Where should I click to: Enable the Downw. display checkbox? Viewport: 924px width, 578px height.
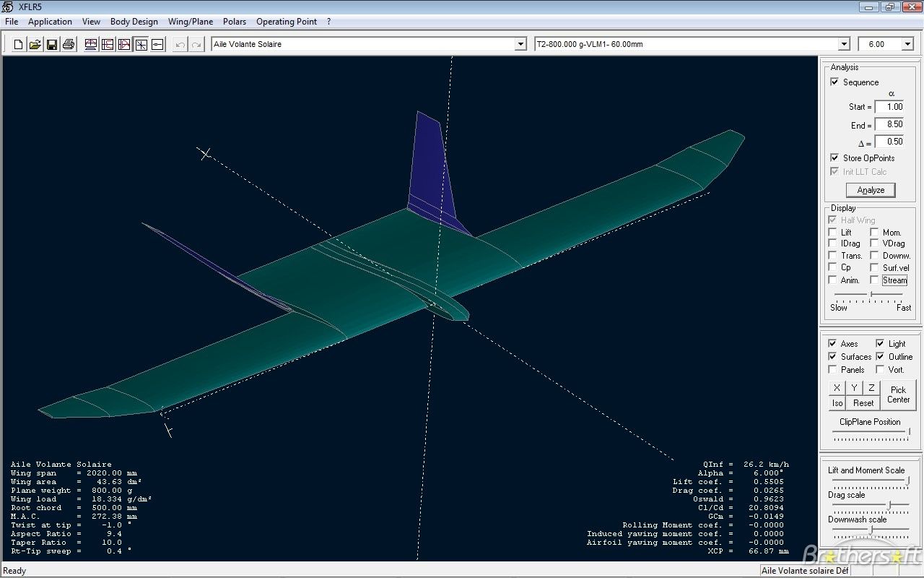(x=874, y=256)
